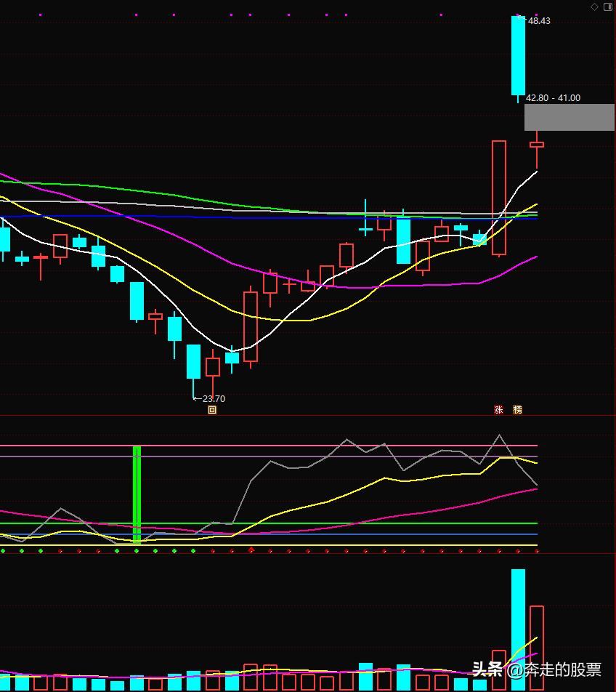Click the 48.43 high price label
This screenshot has height=692, width=616.
click(x=538, y=21)
